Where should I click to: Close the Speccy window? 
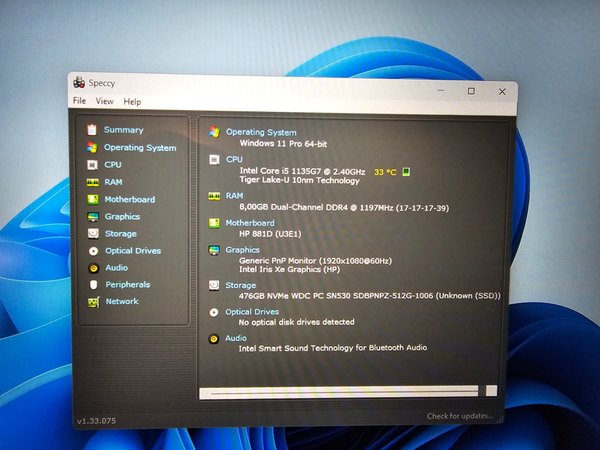point(502,92)
